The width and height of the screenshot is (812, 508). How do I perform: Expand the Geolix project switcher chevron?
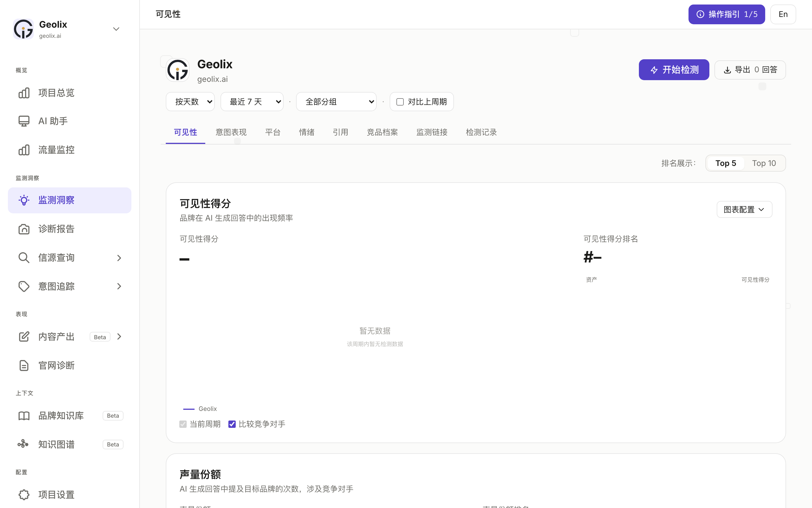(x=116, y=29)
